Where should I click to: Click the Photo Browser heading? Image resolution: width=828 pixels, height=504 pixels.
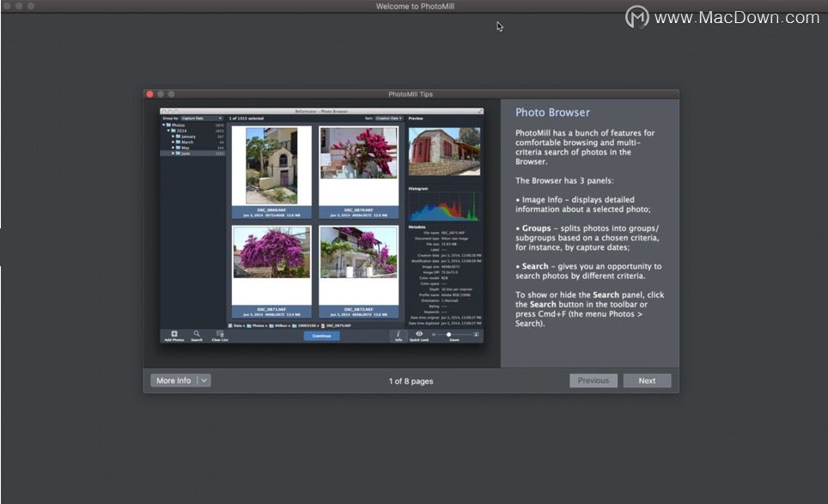coord(552,112)
